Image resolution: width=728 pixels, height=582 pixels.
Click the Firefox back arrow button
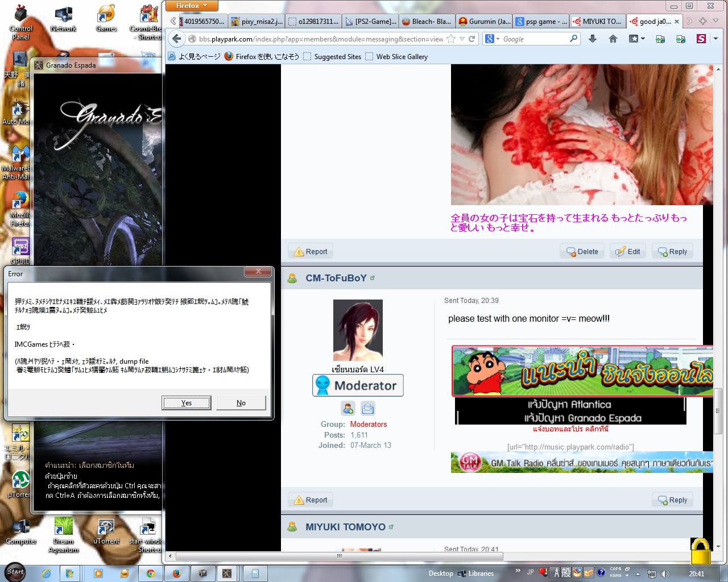[x=177, y=39]
